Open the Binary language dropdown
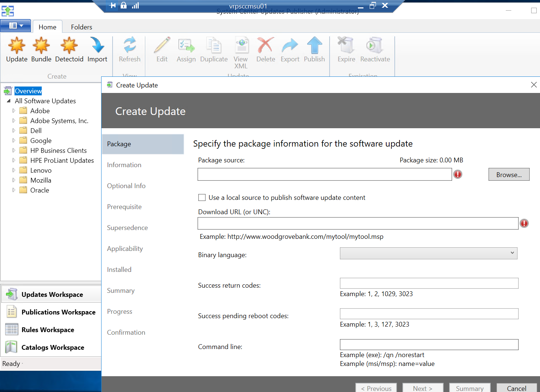540x392 pixels. (x=429, y=253)
